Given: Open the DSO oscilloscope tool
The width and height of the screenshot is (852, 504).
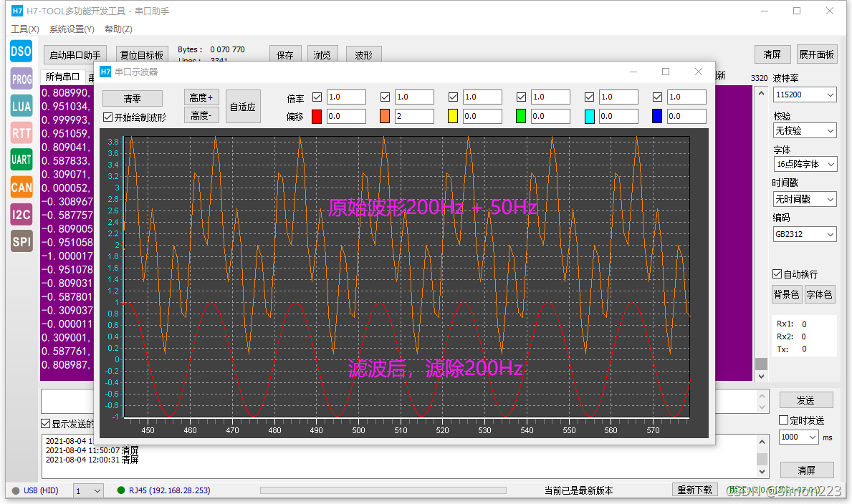Looking at the screenshot, I should 21,52.
